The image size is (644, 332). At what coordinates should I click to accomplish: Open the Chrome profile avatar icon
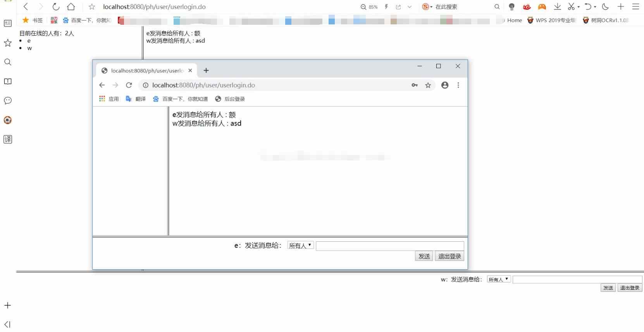click(445, 85)
